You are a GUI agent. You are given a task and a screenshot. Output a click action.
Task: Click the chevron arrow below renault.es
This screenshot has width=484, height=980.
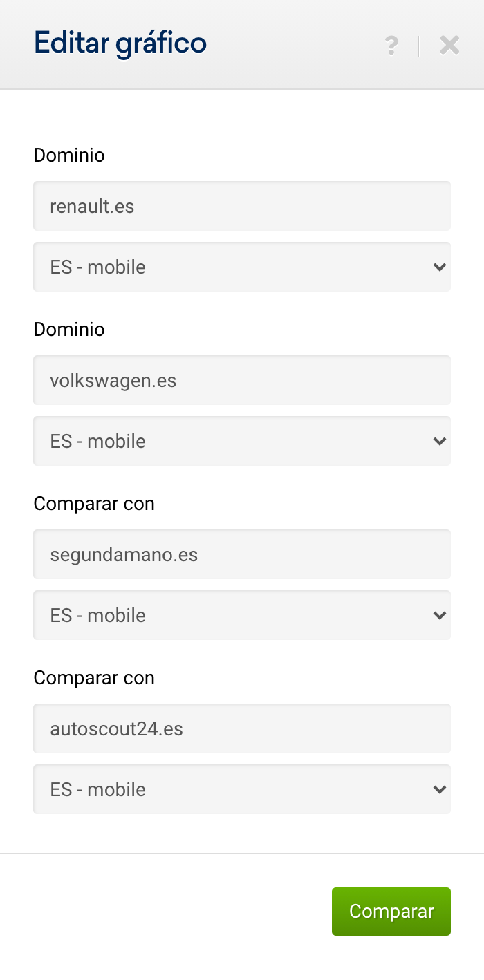pyautogui.click(x=439, y=267)
